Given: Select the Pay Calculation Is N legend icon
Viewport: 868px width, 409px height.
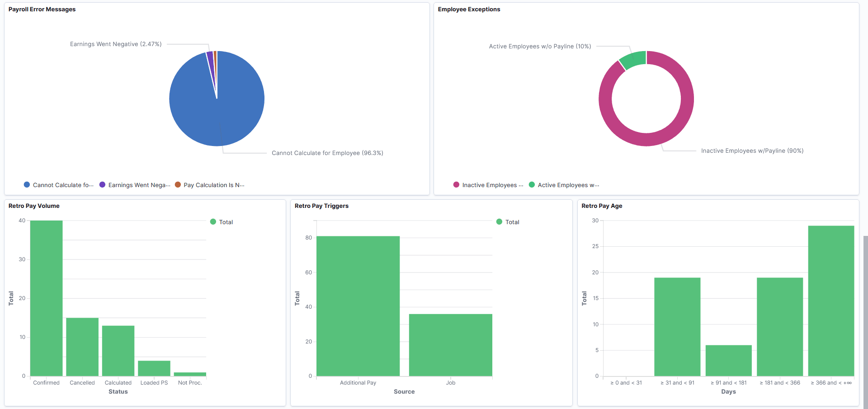Looking at the screenshot, I should coord(178,185).
